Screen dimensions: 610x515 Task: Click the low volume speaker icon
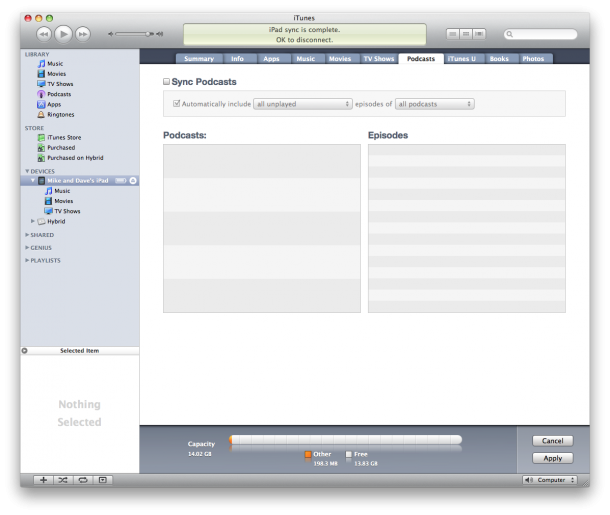[110, 34]
